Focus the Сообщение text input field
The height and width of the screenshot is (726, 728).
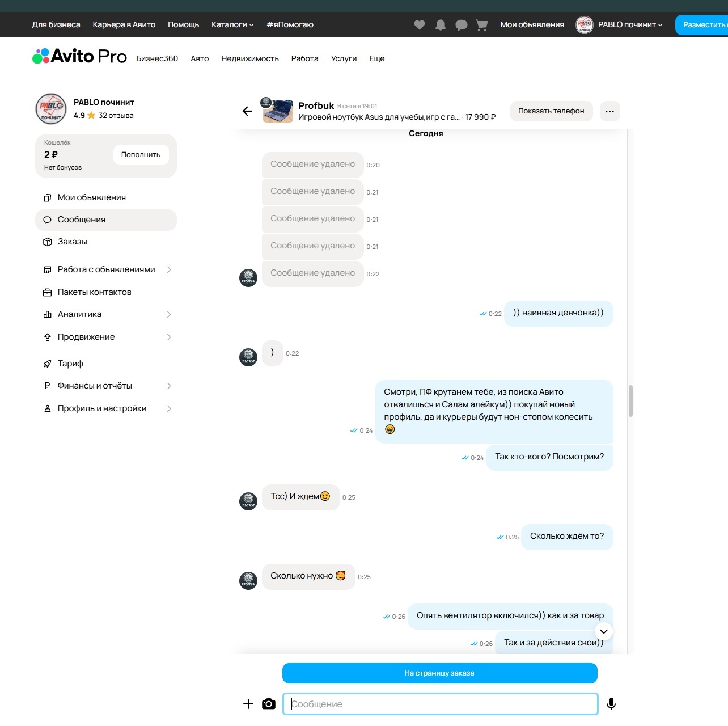tap(441, 704)
